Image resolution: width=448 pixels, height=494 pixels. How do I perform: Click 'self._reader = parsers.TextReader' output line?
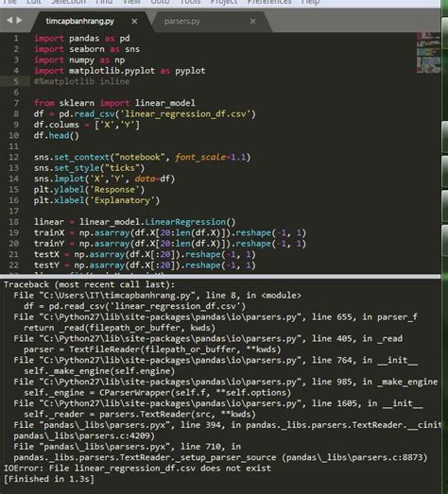[x=140, y=415]
